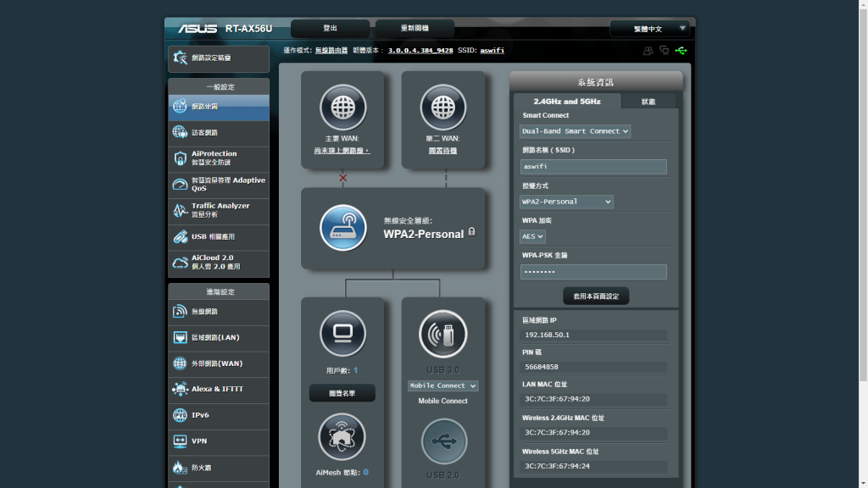
Task: Open the WAN settings globe icon
Action: click(x=180, y=363)
